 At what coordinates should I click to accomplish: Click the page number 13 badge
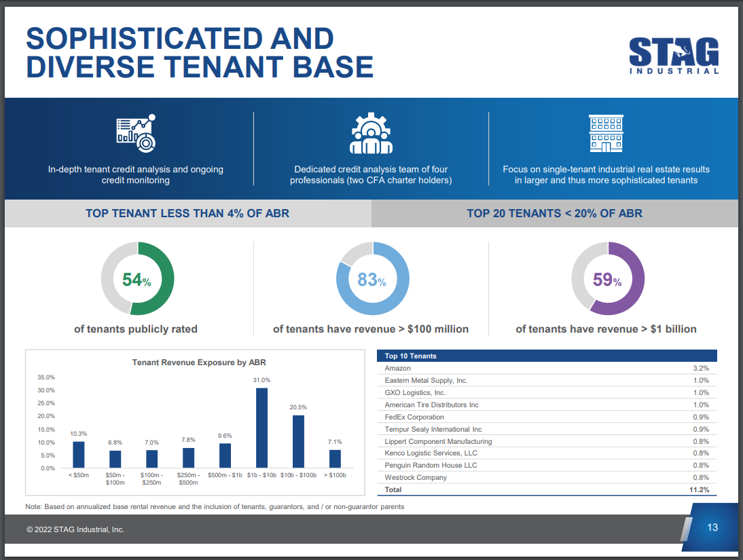tap(712, 527)
